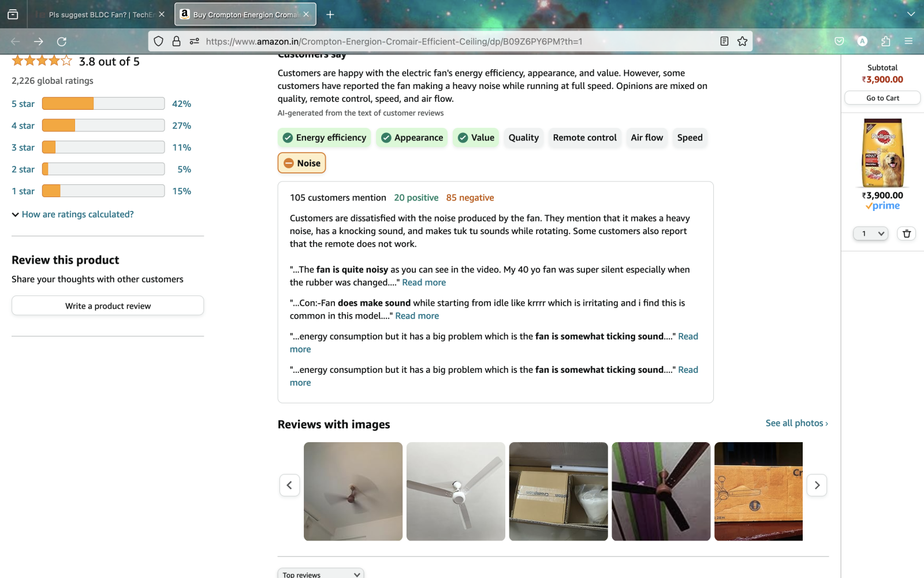Click ₹3,900.00 price under Pedigree item

coord(882,195)
